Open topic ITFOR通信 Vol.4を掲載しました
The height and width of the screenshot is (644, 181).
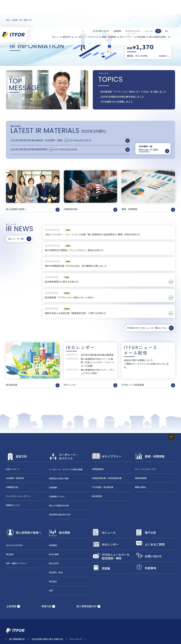point(116,102)
